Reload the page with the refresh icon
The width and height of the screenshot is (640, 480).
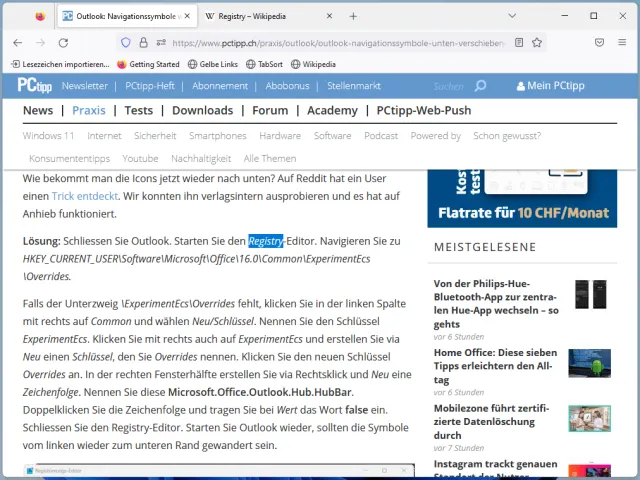point(63,43)
